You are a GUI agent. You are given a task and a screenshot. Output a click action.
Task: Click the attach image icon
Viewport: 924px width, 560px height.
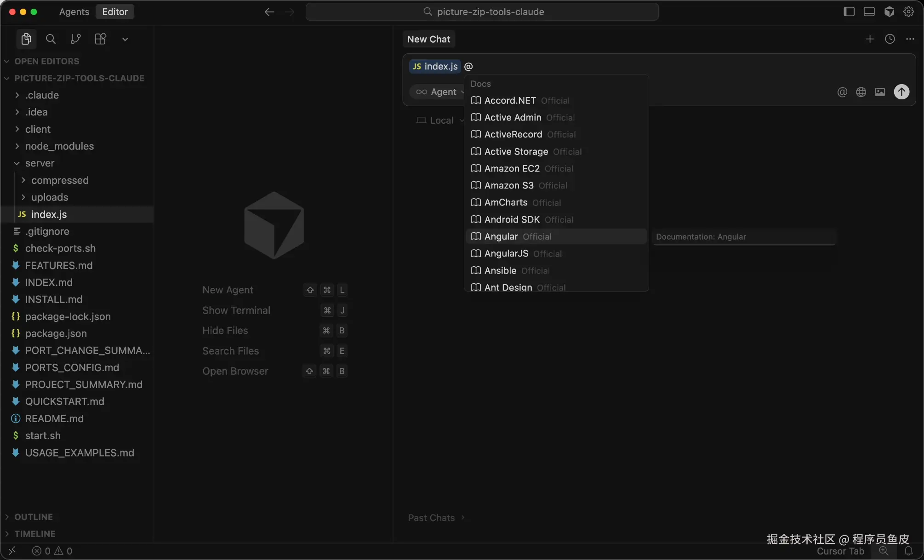click(x=880, y=92)
